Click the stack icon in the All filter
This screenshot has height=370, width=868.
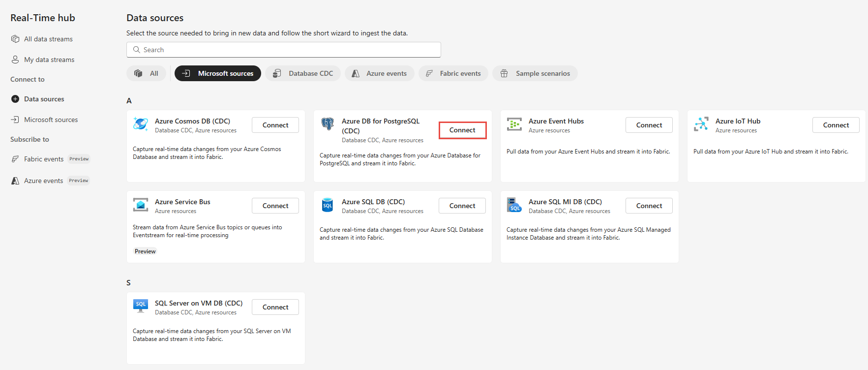tap(138, 73)
